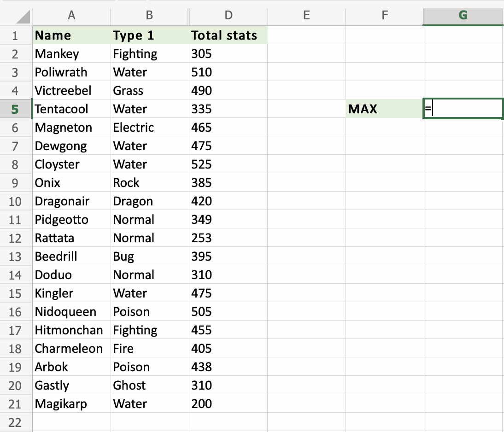Click the cell containing the MAX label
The image size is (504, 432).
pyautogui.click(x=384, y=109)
